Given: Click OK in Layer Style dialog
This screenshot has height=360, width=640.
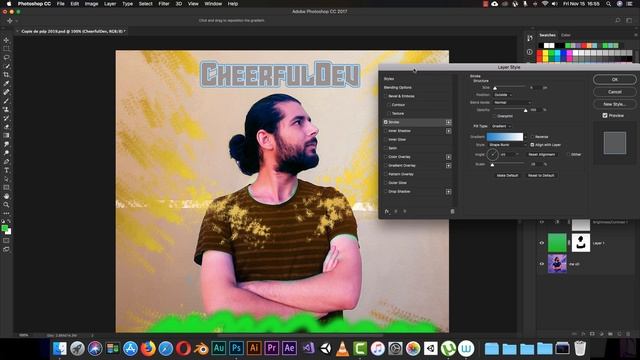Looking at the screenshot, I should click(x=614, y=80).
